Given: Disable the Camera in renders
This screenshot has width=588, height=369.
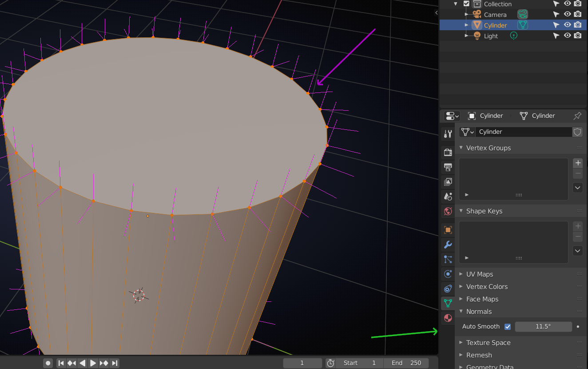Looking at the screenshot, I should [577, 14].
